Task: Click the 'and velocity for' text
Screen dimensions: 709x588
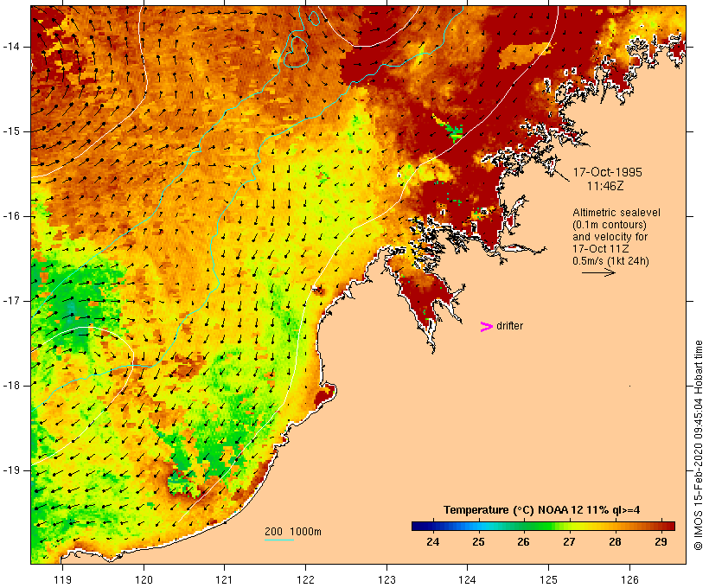Action: [610, 236]
